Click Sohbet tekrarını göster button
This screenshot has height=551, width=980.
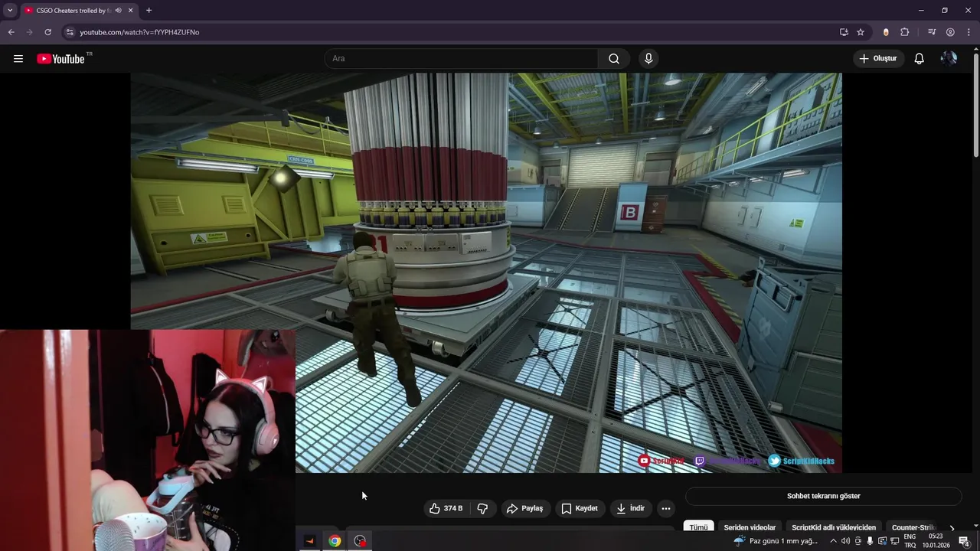pos(823,496)
